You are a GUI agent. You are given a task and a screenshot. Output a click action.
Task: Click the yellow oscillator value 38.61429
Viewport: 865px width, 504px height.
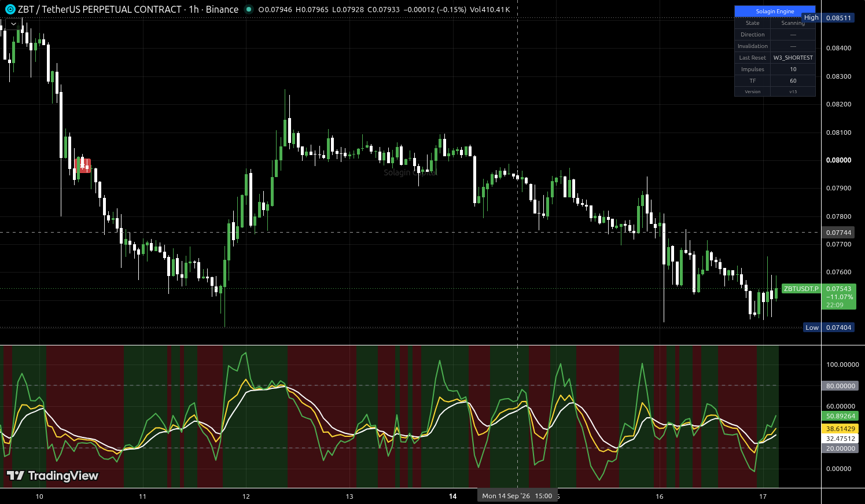point(840,429)
